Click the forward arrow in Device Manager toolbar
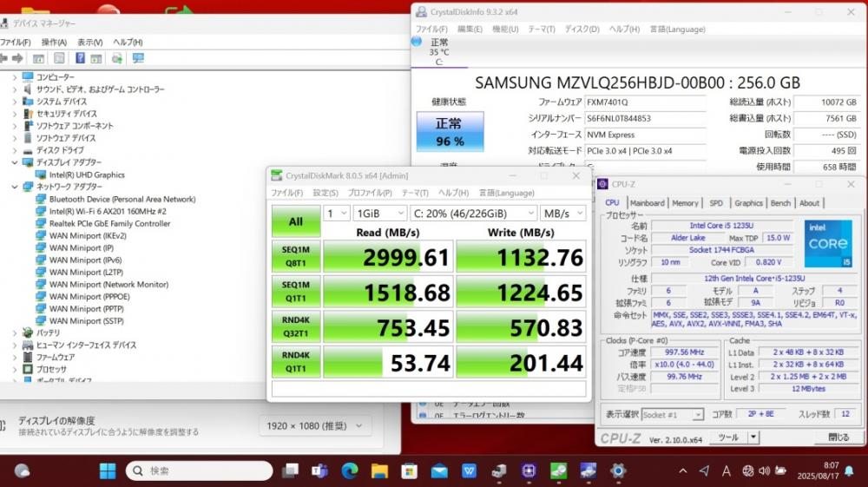Screen dimensions: 868x487 point(17,58)
